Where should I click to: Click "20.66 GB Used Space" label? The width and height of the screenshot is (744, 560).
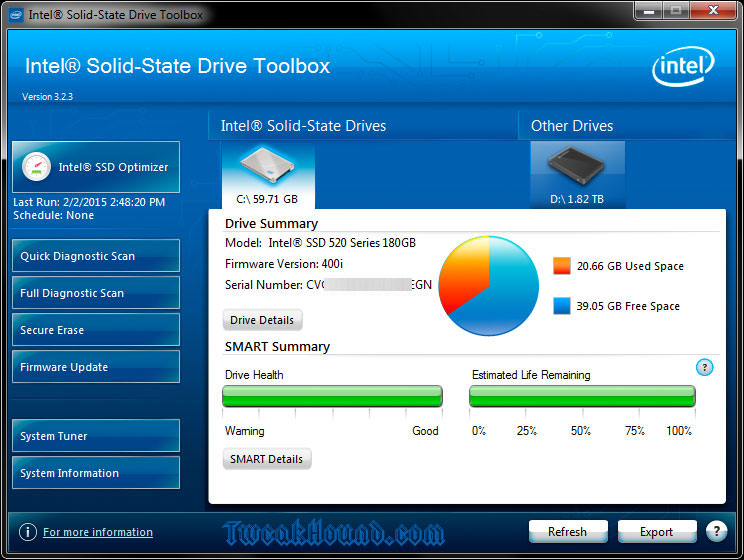[x=630, y=266]
